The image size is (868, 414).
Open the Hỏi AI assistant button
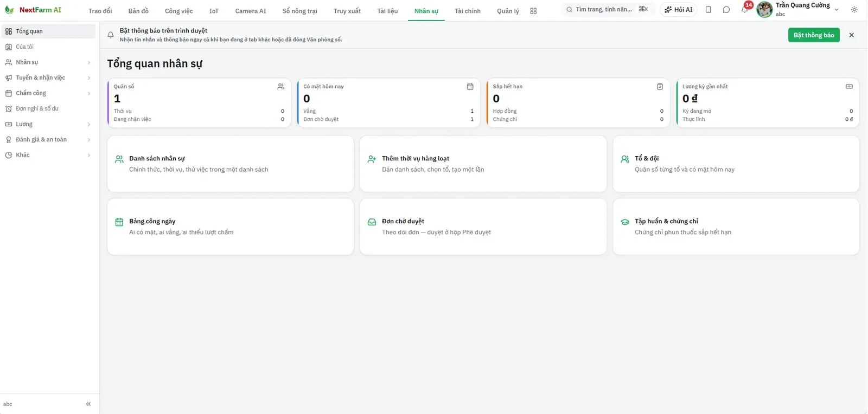[x=679, y=10]
